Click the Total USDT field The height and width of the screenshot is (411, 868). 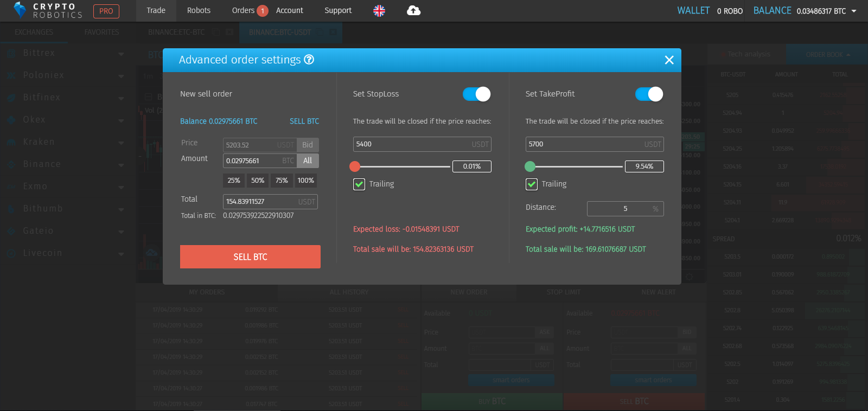coord(270,202)
